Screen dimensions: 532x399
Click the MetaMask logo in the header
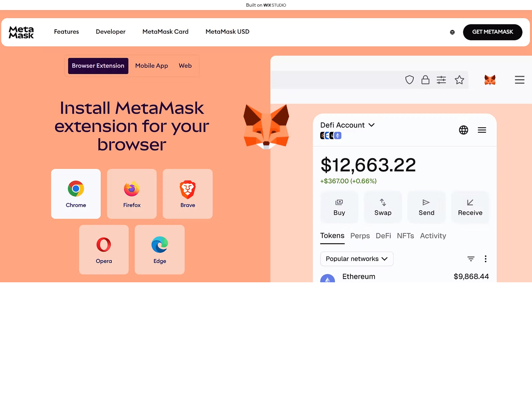pyautogui.click(x=21, y=32)
